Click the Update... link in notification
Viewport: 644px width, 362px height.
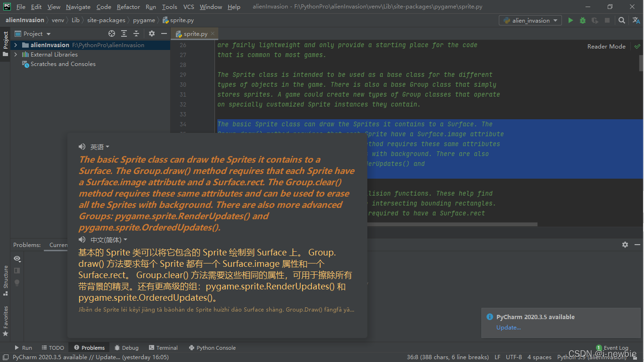[508, 327]
